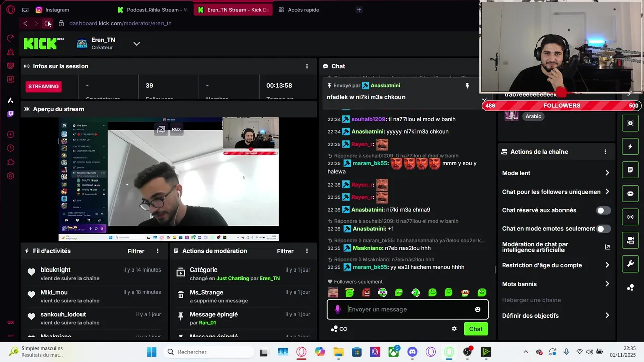This screenshot has width=644, height=362.
Task: Click the Envoyer un message field
Action: 408,309
